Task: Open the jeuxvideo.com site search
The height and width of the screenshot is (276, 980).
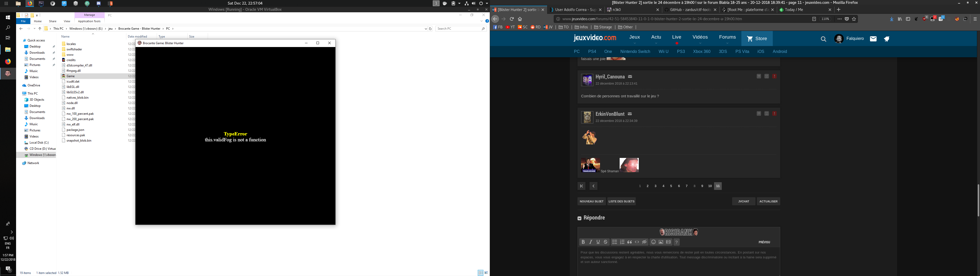Action: click(x=823, y=39)
